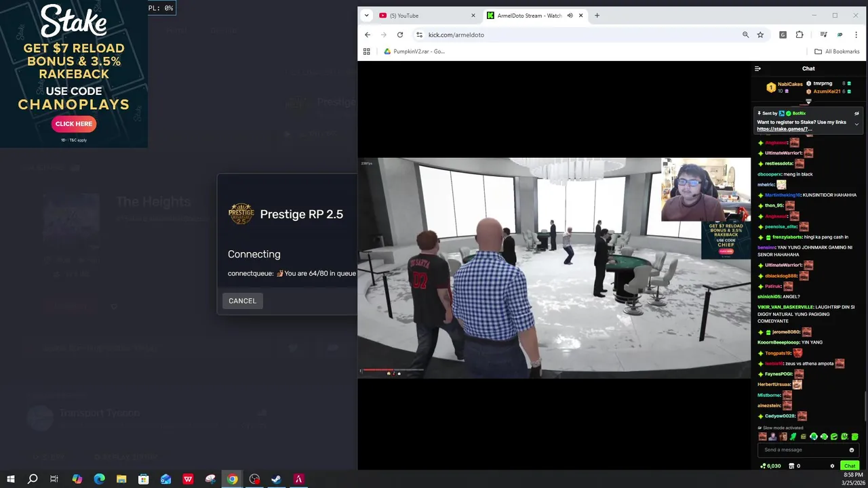Open Microsoft Store from taskbar
868x488 pixels.
tap(144, 479)
